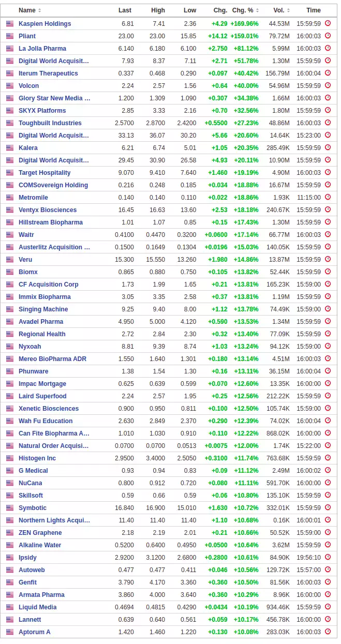Open the Austerlitz Acquisition stock link
The height and width of the screenshot is (644, 341).
click(x=54, y=247)
